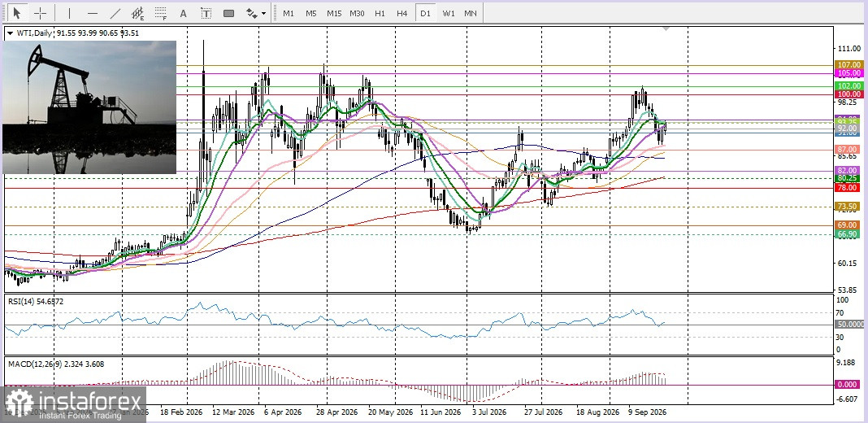Click the 11 Jun 2026 date label

(x=441, y=412)
